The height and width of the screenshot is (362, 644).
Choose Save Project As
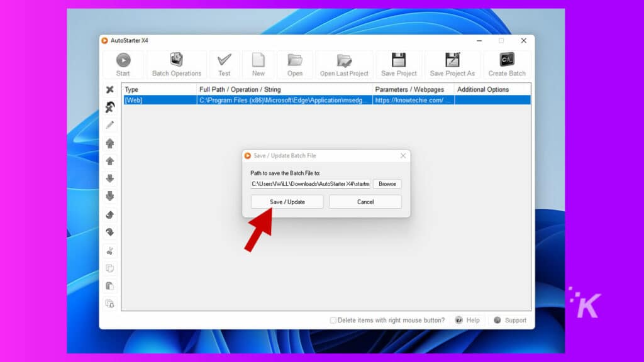click(x=452, y=65)
